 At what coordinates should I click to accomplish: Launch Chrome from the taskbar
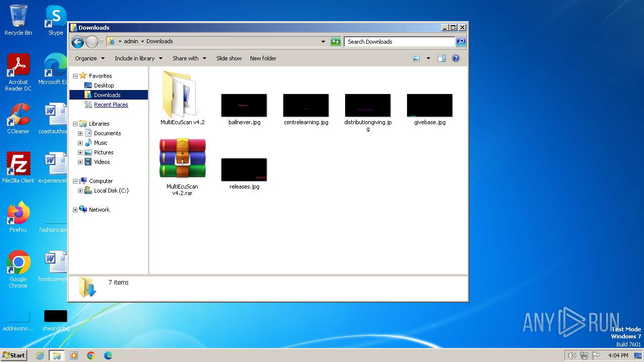[x=91, y=355]
